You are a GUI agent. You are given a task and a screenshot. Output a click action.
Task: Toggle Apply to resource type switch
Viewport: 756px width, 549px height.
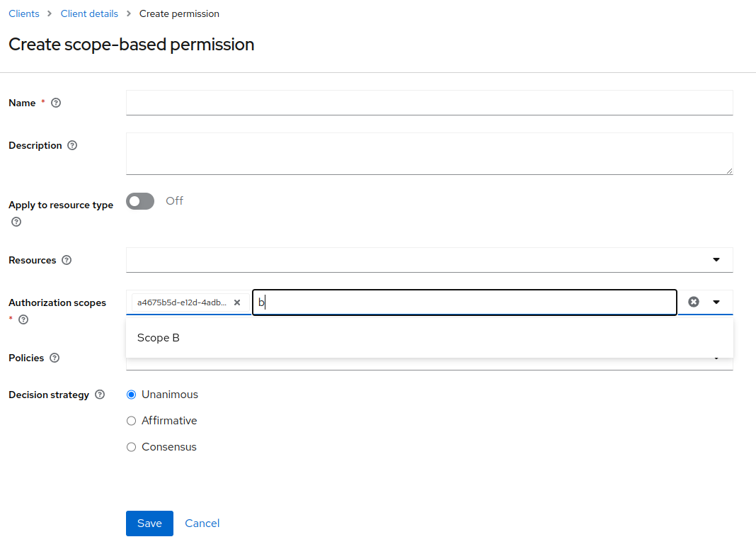point(140,201)
